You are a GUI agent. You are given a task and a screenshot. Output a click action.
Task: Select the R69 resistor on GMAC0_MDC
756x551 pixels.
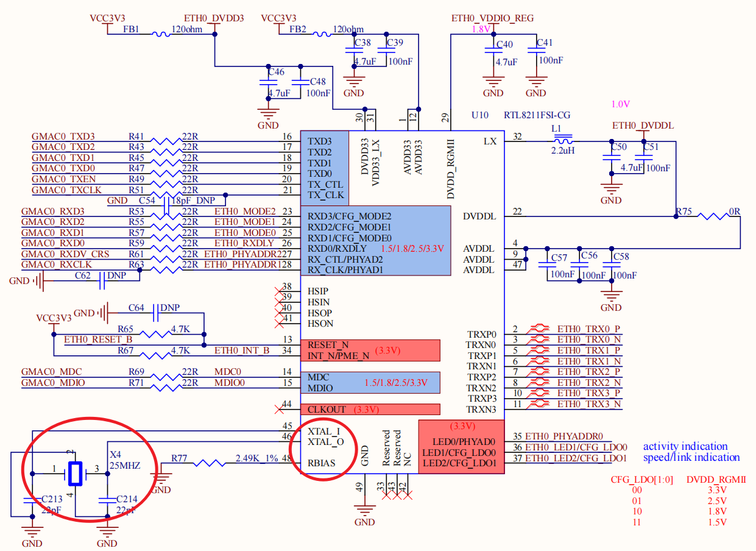(x=166, y=377)
